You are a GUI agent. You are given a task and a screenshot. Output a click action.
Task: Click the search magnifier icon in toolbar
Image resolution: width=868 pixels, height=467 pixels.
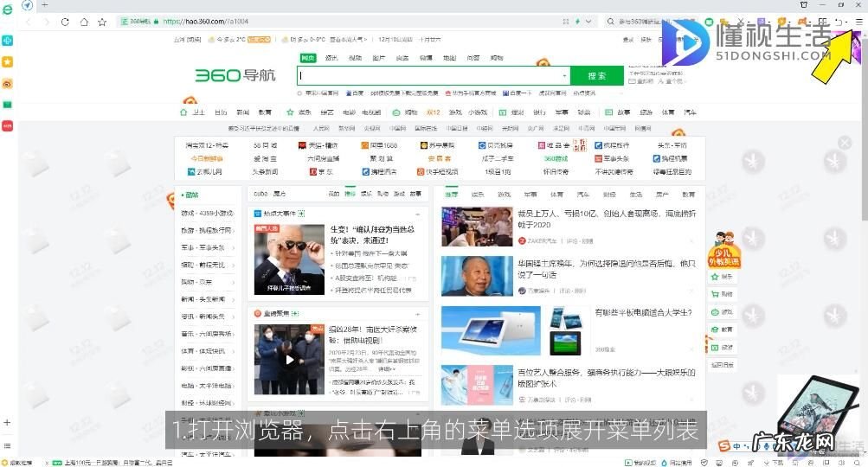tap(611, 22)
